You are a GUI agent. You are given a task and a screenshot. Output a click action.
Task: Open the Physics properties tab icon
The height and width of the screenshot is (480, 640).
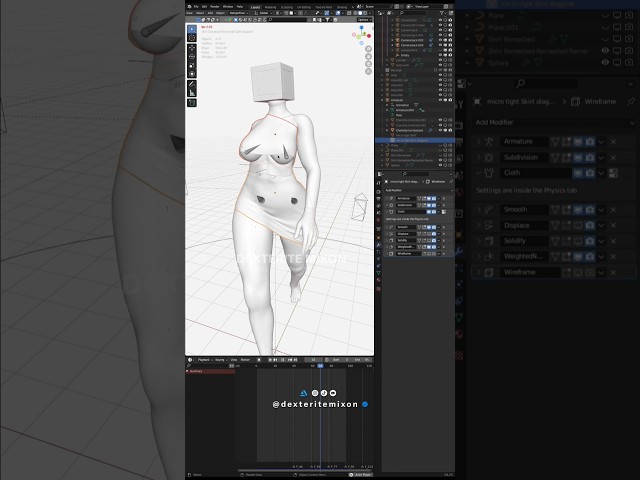point(378,258)
